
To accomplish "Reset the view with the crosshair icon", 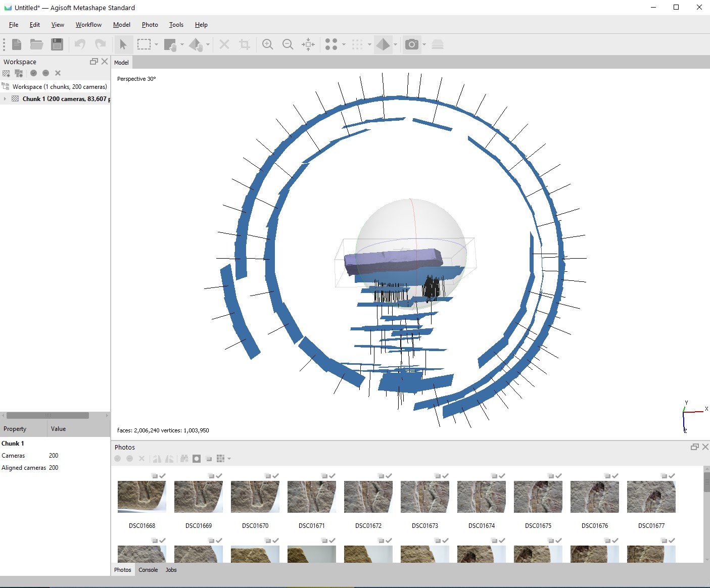I will 308,44.
